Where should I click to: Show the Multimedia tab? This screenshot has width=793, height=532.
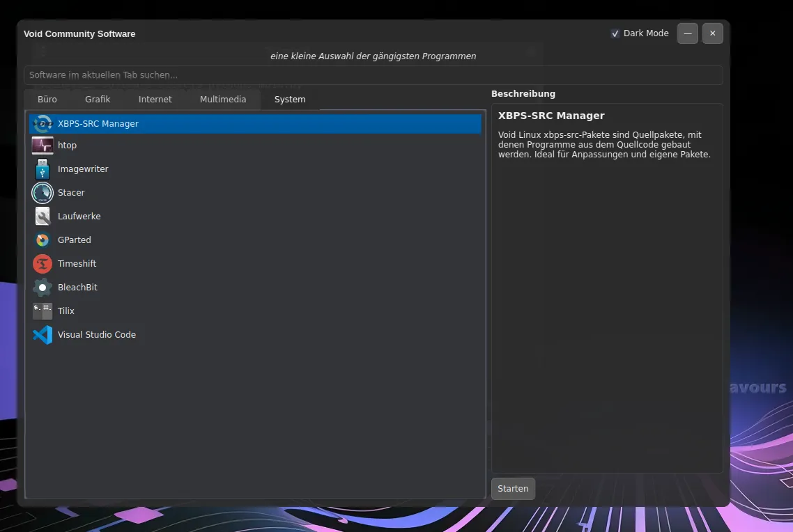[x=223, y=100]
